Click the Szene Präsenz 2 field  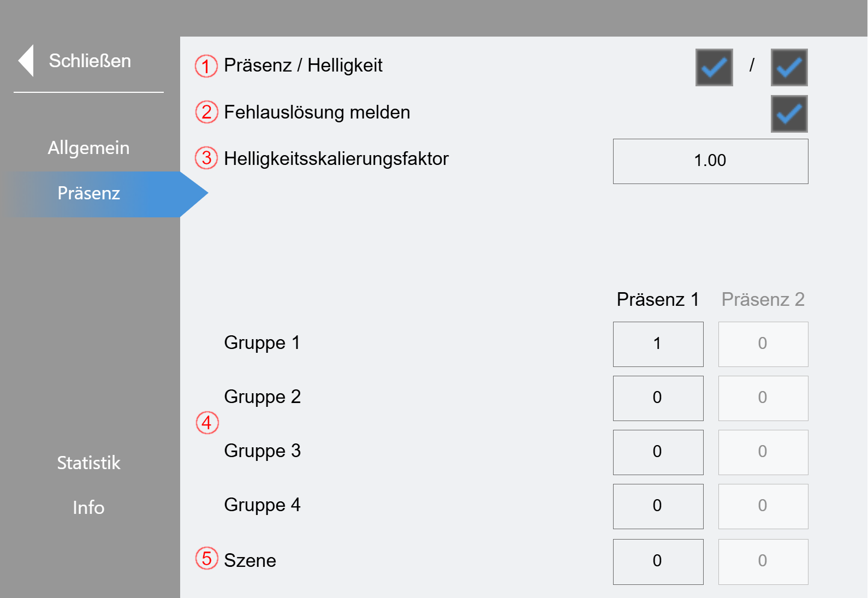click(x=763, y=562)
